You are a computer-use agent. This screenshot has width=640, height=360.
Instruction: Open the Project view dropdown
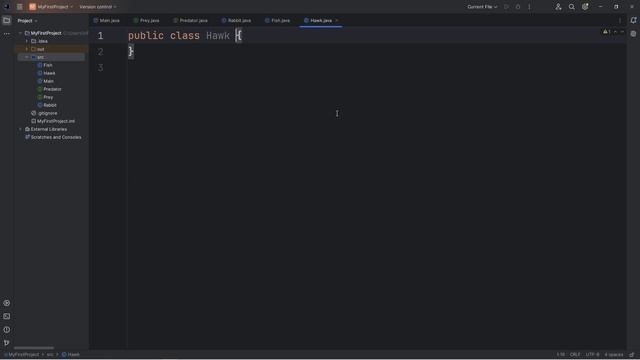pyautogui.click(x=27, y=20)
